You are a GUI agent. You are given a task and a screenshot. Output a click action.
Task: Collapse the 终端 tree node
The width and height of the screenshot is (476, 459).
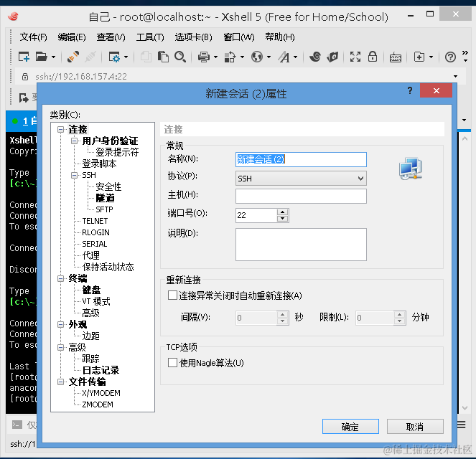[x=61, y=278]
